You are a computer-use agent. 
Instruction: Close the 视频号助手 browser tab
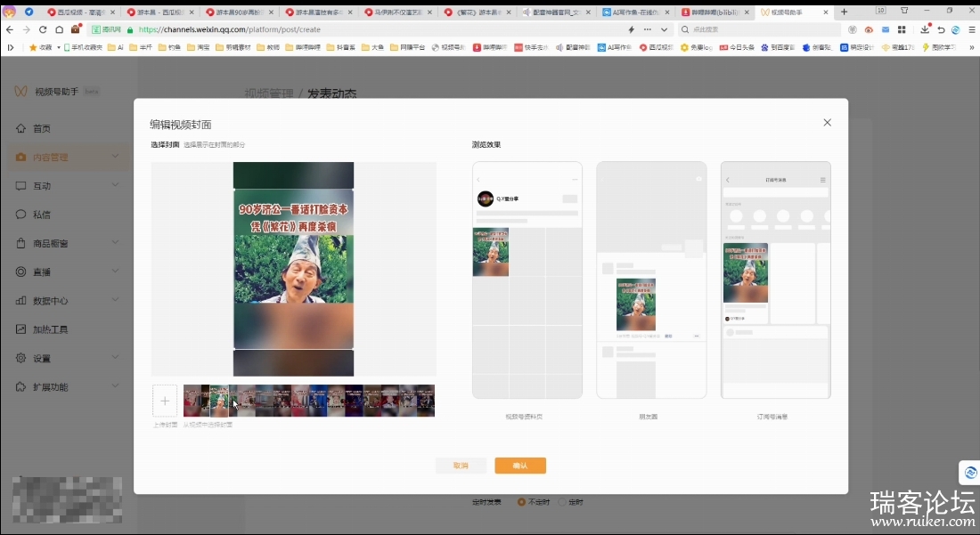826,12
